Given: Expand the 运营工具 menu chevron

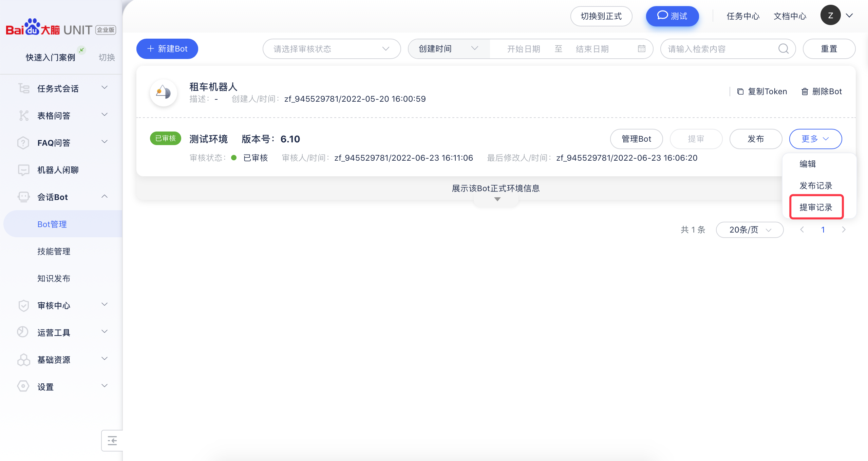Looking at the screenshot, I should (105, 332).
